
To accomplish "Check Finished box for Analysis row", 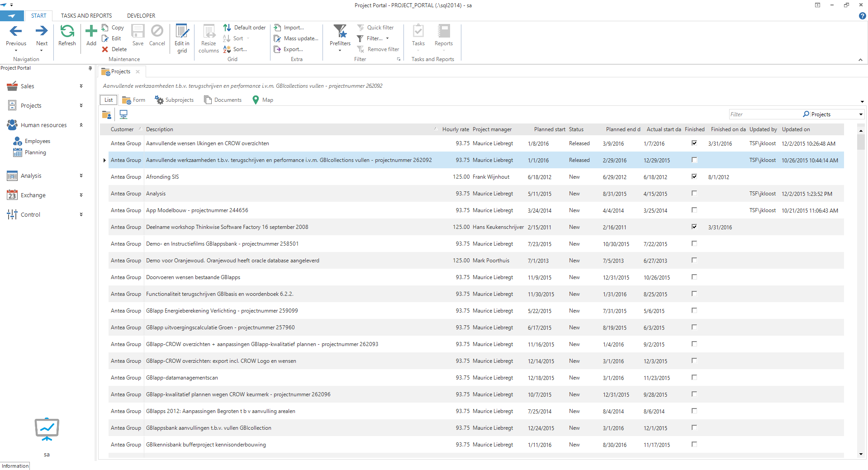I will (x=694, y=194).
